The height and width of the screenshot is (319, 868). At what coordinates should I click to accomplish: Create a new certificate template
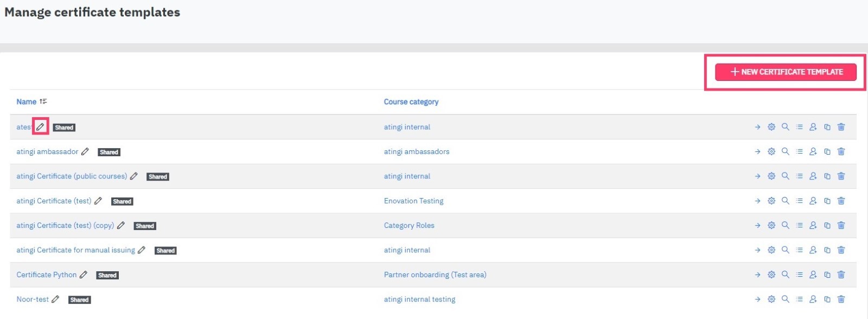pos(786,72)
